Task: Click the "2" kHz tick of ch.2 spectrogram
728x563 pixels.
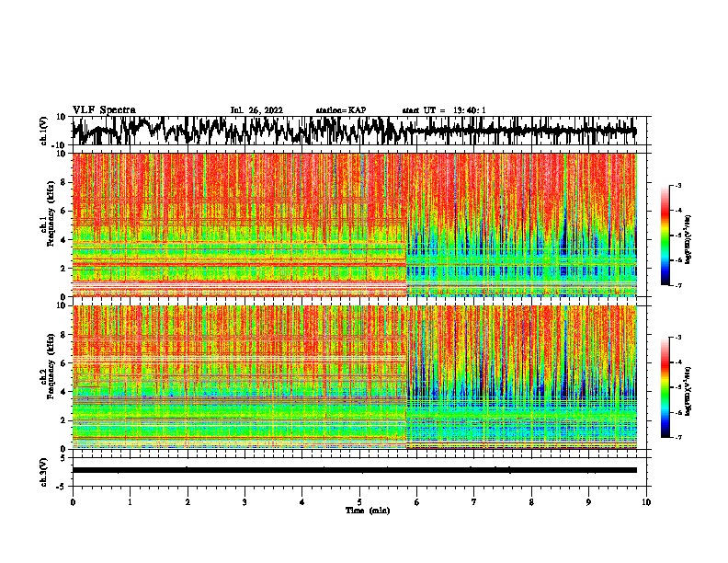Action: pyautogui.click(x=63, y=420)
